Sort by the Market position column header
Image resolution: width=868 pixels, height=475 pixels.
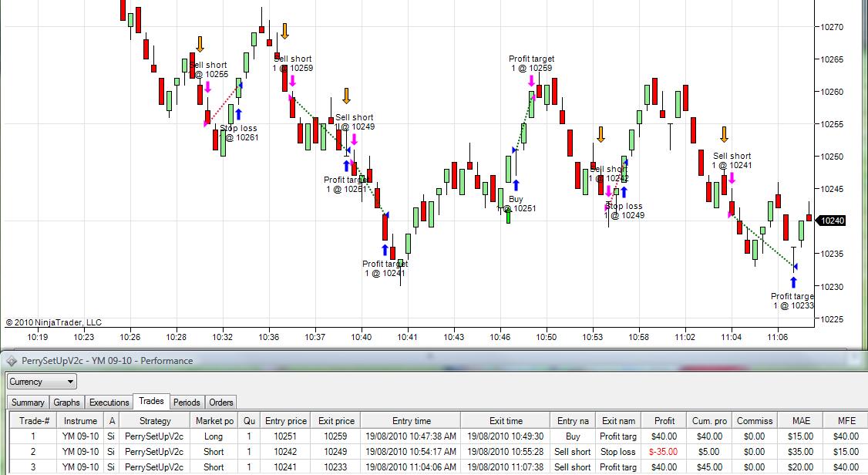[x=215, y=421]
